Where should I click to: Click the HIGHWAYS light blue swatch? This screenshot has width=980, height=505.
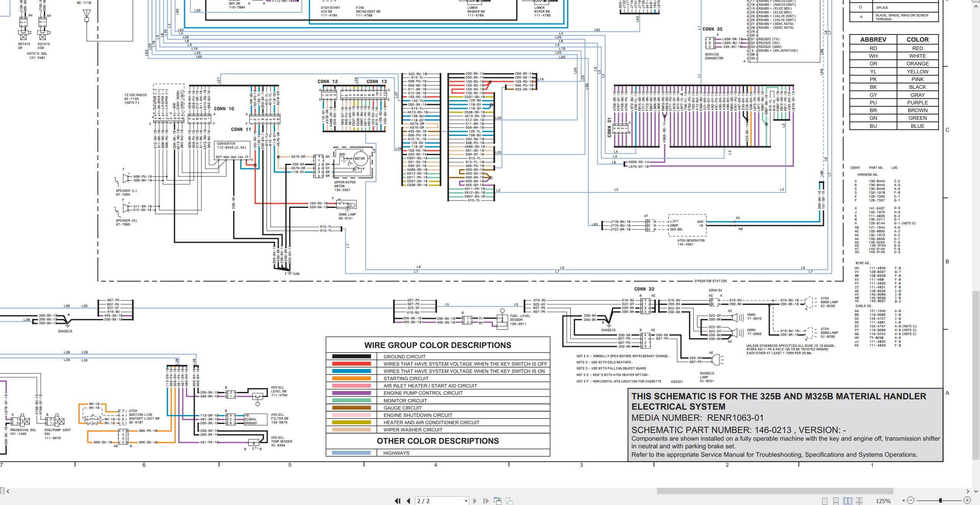[x=351, y=453]
